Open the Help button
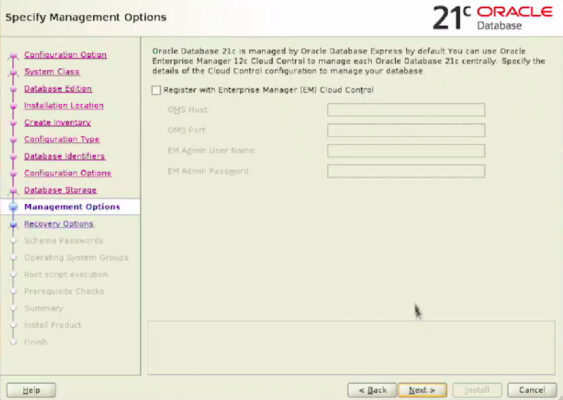563x400 pixels. [x=31, y=390]
